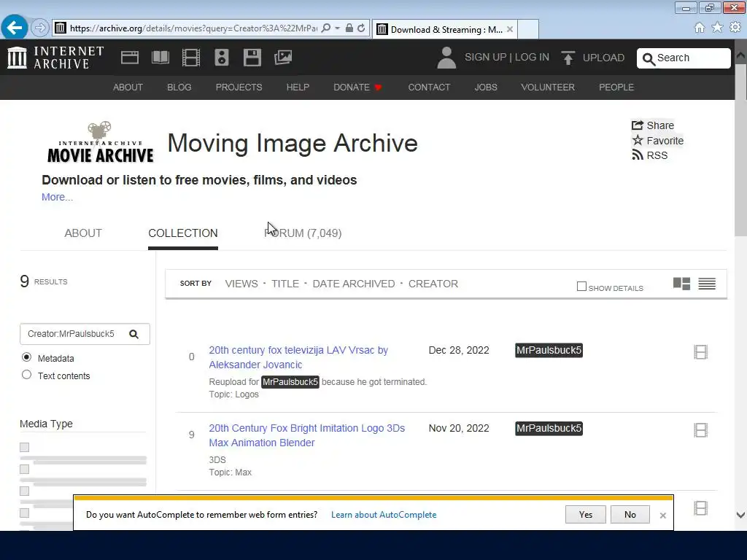Sort results by VIEWS

(x=241, y=284)
